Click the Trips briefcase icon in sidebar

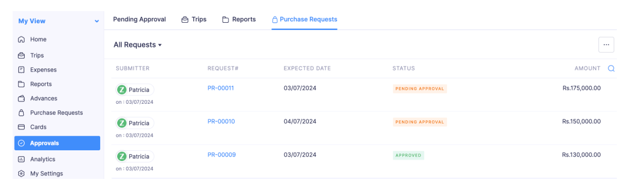(x=21, y=55)
